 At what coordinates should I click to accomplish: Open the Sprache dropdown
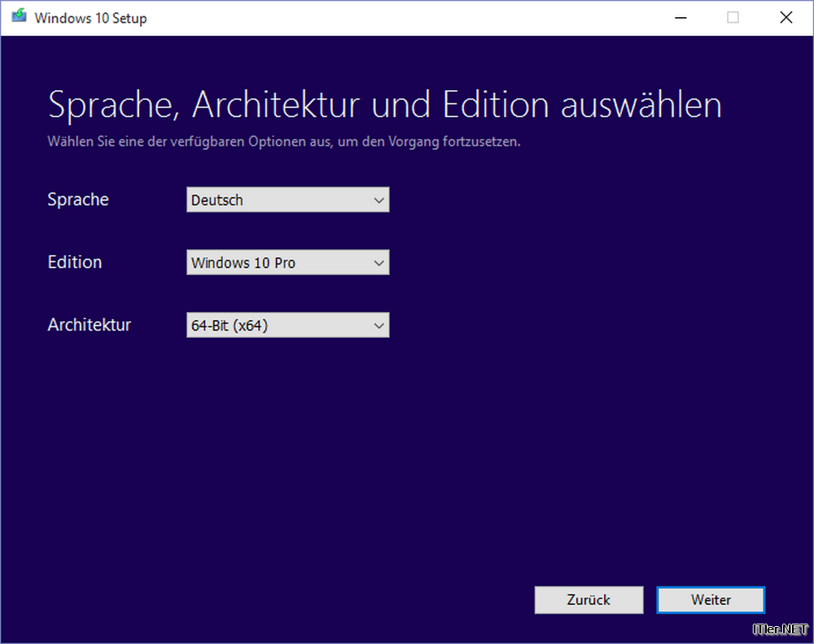pos(287,199)
